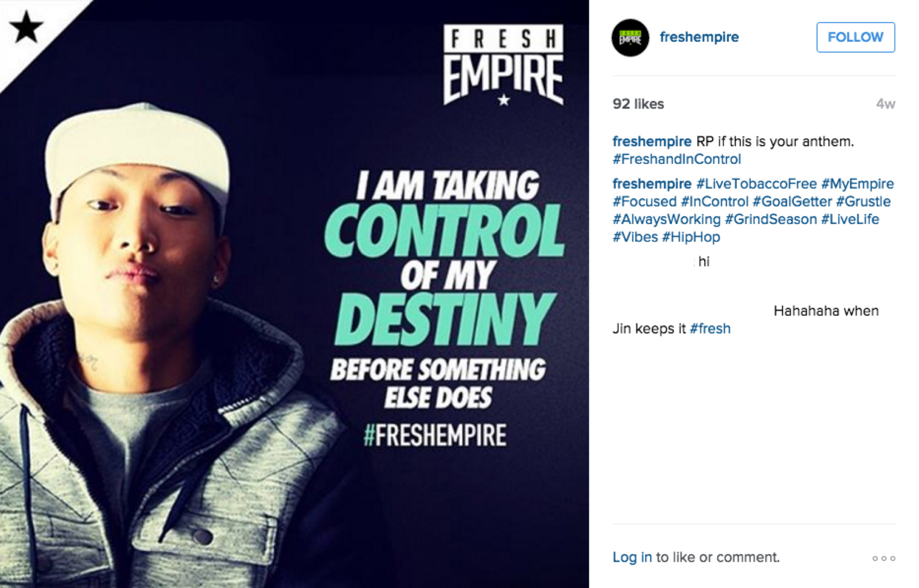Open the #HipHop hashtag

coord(691,237)
